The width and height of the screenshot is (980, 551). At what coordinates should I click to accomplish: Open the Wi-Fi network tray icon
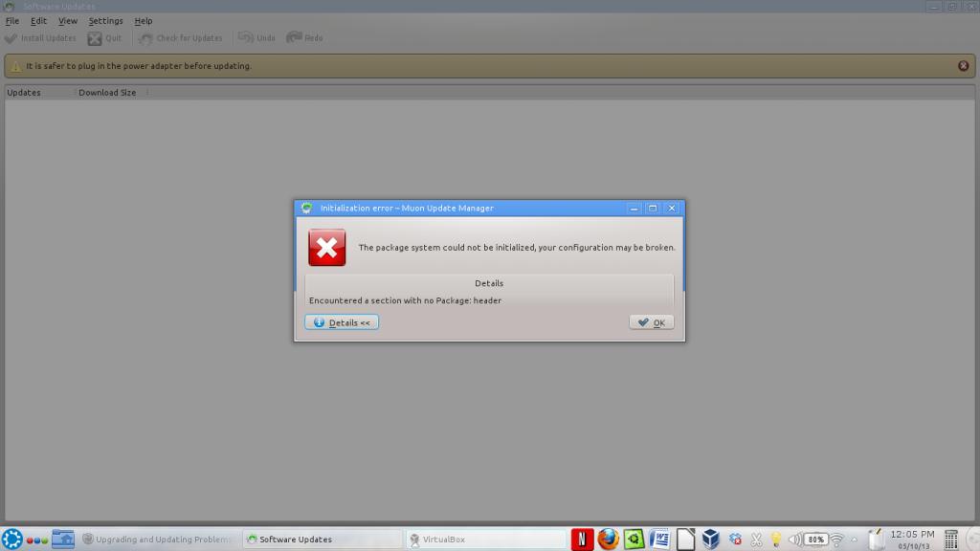tap(837, 540)
